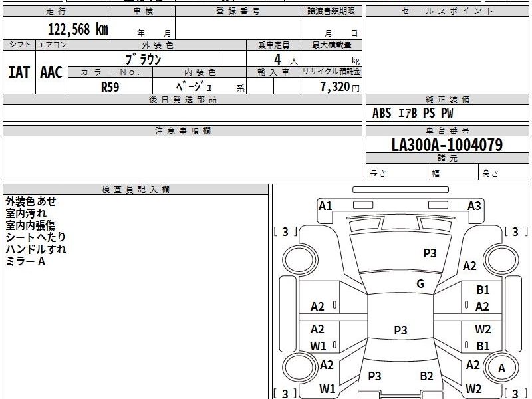Select the recycle fee 7,320円
The height and width of the screenshot is (399, 532).
(x=340, y=87)
